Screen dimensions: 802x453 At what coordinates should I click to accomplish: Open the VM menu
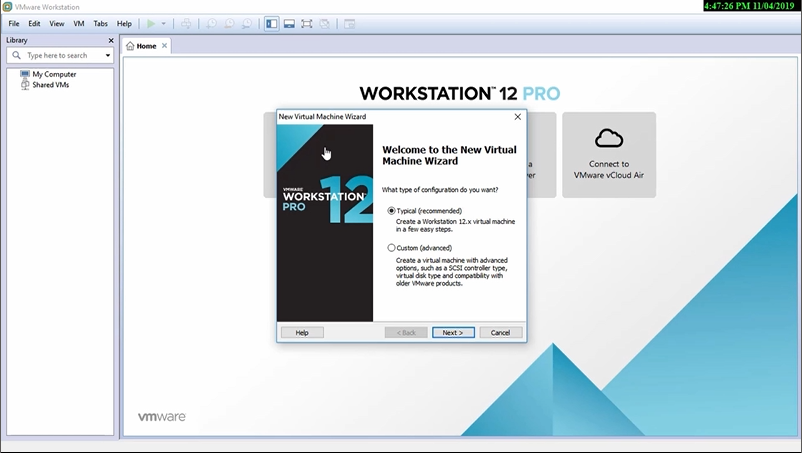(79, 24)
